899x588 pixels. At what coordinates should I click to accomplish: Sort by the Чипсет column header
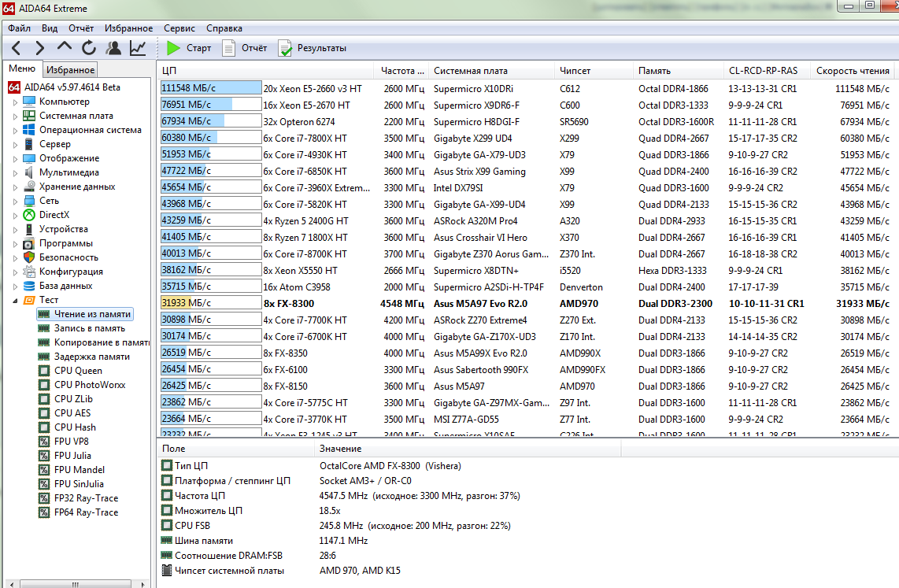[x=594, y=71]
